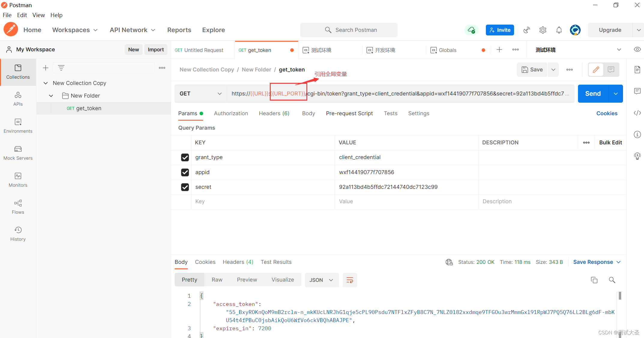Open the Flows sidebar panel
Screen dimensions: 644x338
tap(18, 207)
